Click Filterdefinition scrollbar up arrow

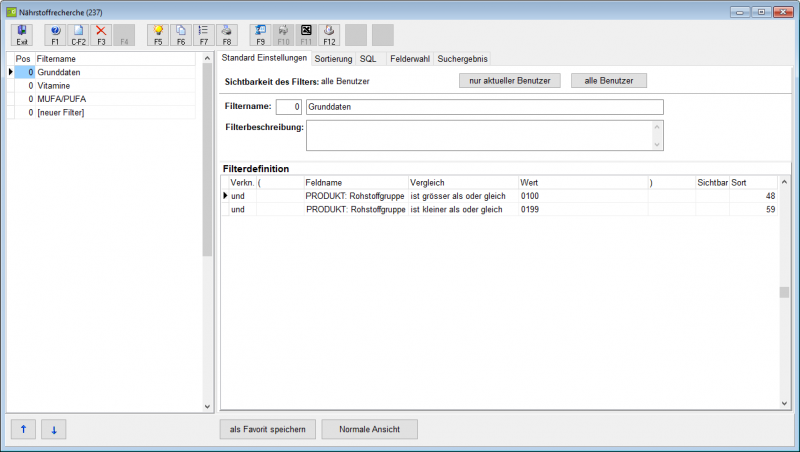coord(784,182)
